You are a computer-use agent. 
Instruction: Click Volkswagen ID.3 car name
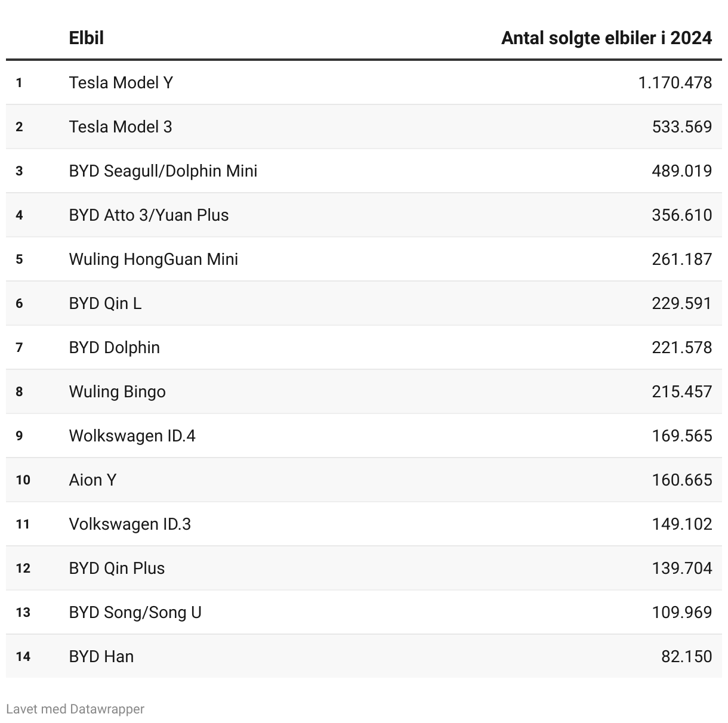click(129, 524)
